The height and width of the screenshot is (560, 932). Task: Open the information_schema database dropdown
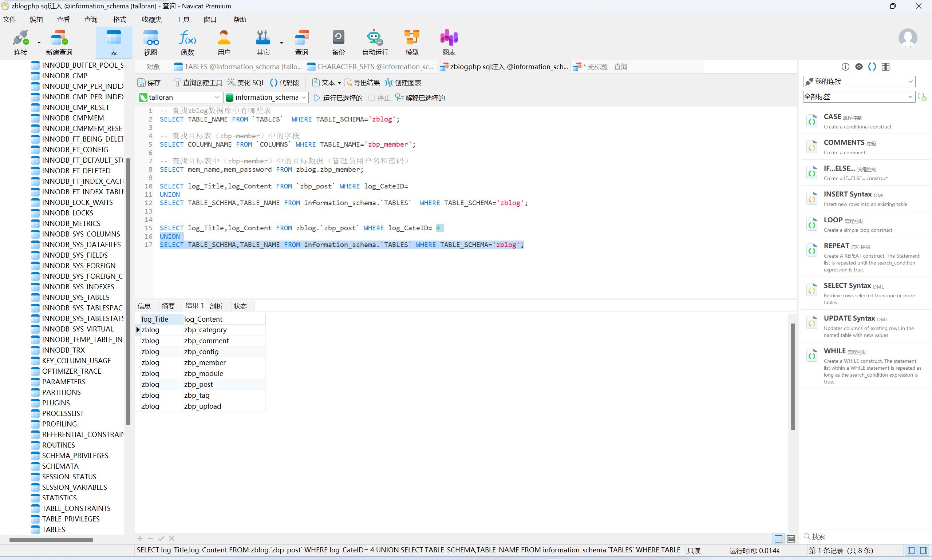(x=304, y=98)
